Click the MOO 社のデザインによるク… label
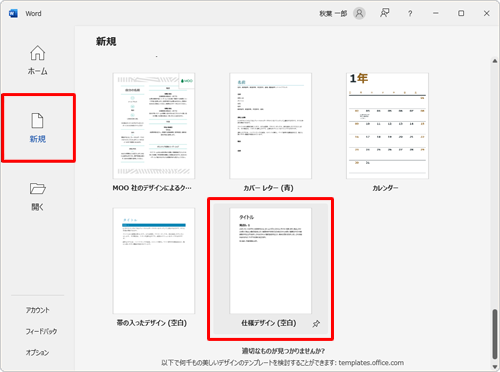The image size is (500, 372). tap(152, 188)
